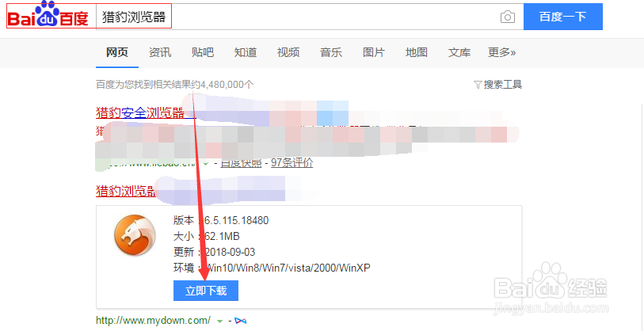
Task: Open the 音乐 tab
Action: click(331, 52)
